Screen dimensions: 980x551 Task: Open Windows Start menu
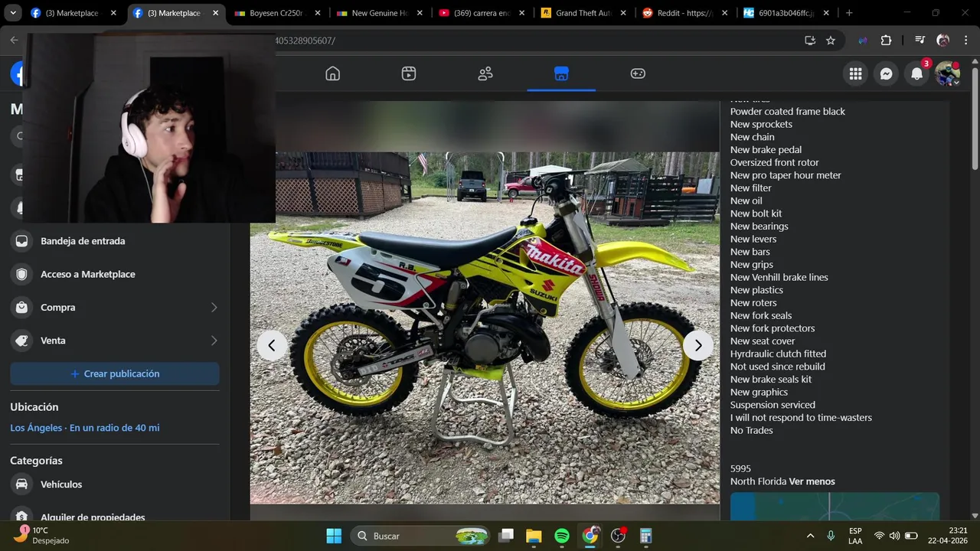(334, 536)
